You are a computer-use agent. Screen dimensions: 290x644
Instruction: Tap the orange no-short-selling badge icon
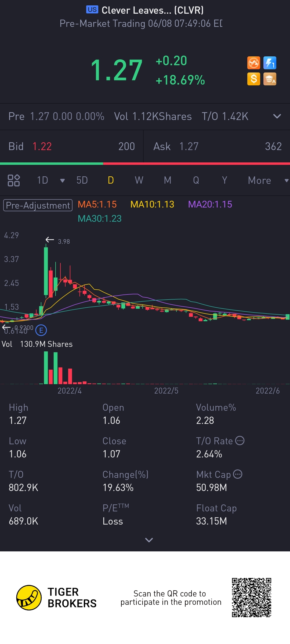pos(253,63)
